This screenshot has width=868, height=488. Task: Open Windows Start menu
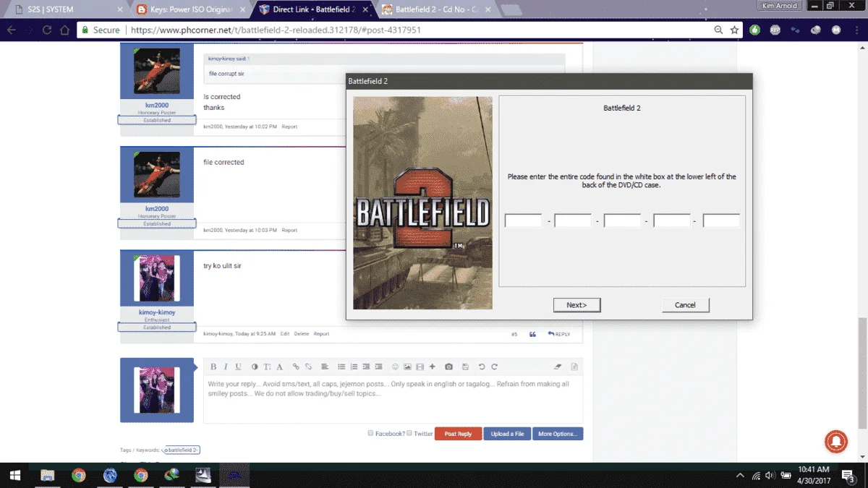14,476
